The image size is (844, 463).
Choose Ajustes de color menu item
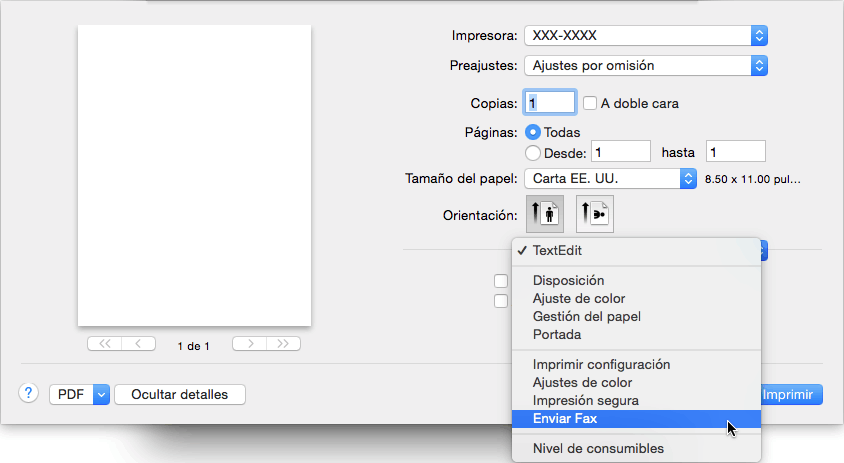636,383
